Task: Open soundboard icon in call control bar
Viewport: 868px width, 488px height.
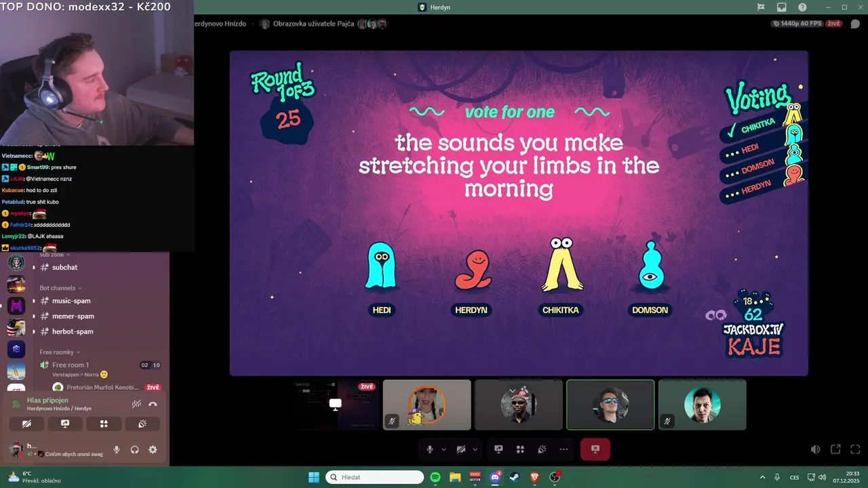Action: pos(542,449)
